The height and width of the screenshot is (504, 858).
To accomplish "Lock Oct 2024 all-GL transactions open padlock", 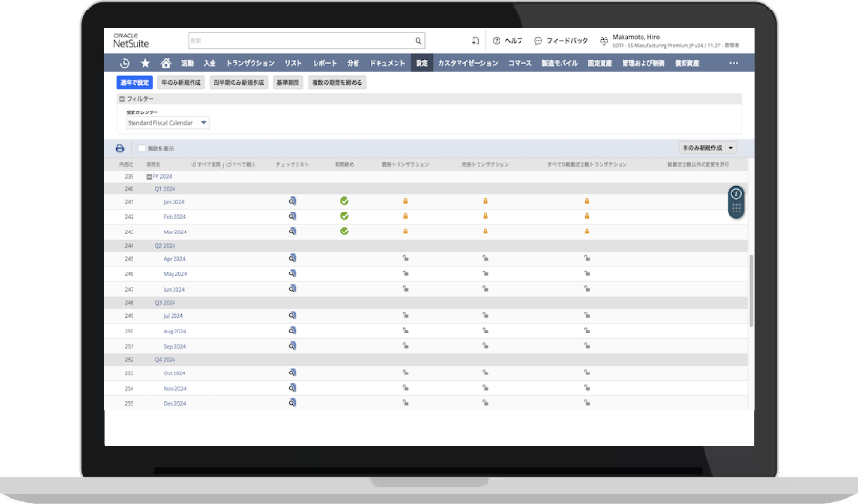I will tap(587, 373).
